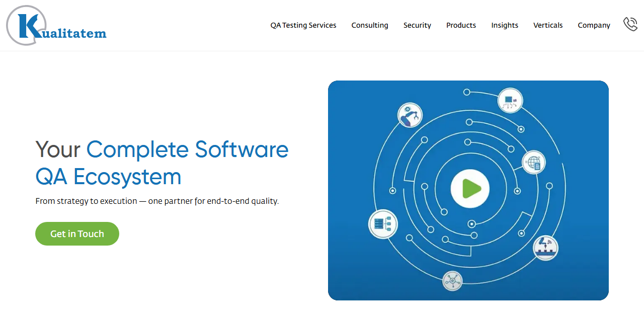Click the flowchart diagram icon in video
The width and height of the screenshot is (644, 312).
pos(510,101)
